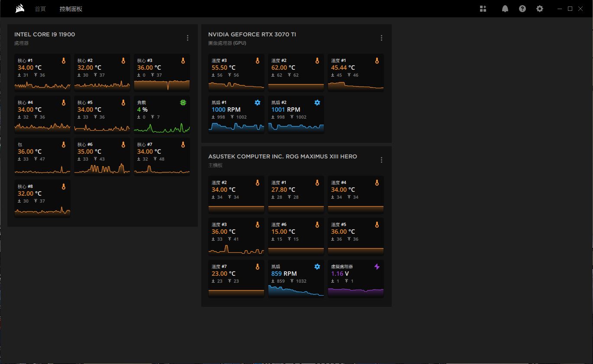The width and height of the screenshot is (593, 364).
Task: Click thermometer icon on 核心 #3 card
Action: (183, 61)
